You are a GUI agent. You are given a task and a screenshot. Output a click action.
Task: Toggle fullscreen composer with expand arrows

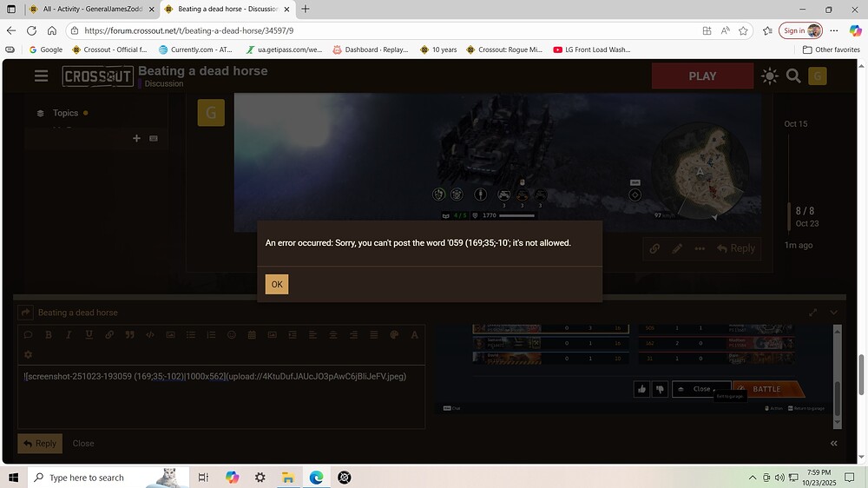pos(813,313)
